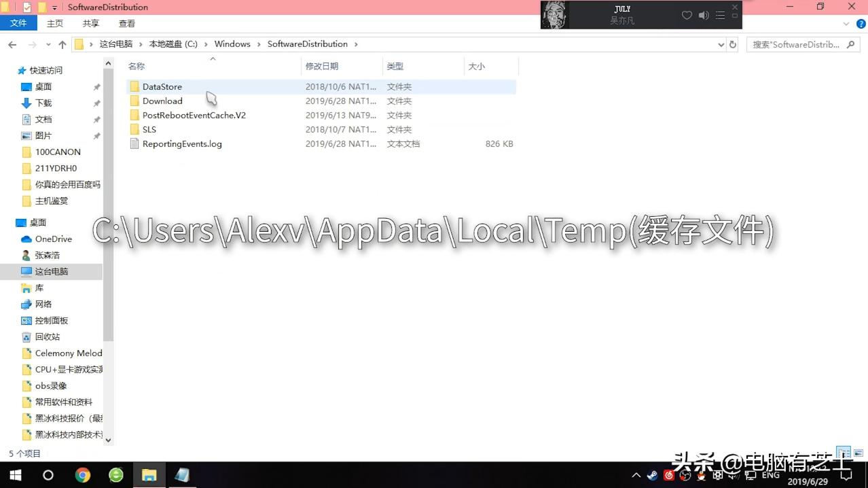Open the 主页 ribbon tab
Screen dimensions: 868x488
[x=55, y=23]
